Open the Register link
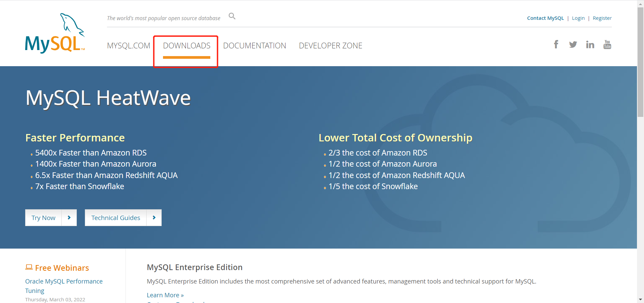644x303 pixels. pyautogui.click(x=602, y=18)
